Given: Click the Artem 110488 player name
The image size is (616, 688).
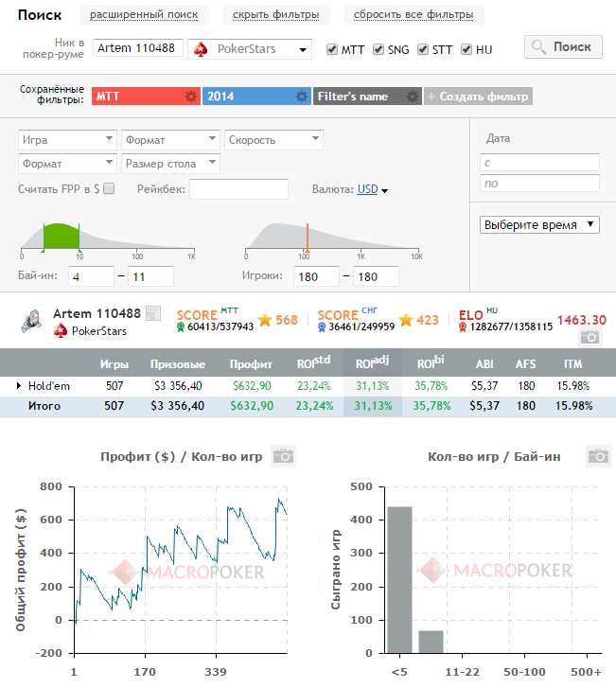Looking at the screenshot, I should (97, 314).
